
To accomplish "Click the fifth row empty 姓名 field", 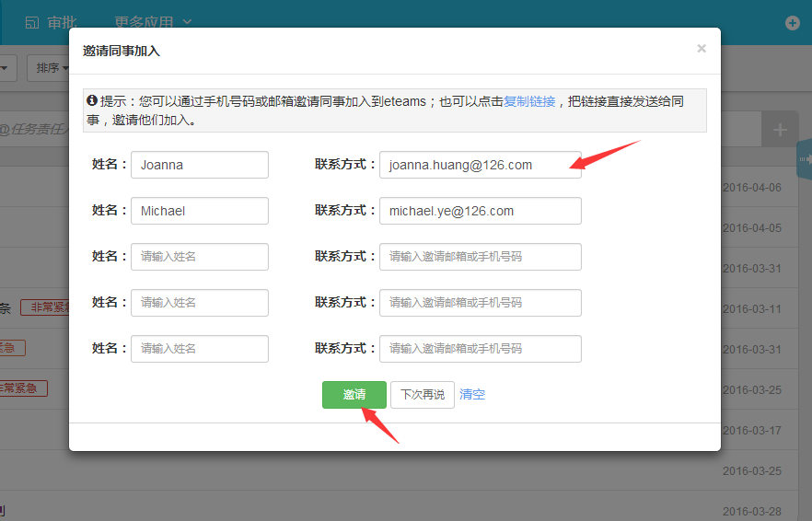I will (x=200, y=349).
